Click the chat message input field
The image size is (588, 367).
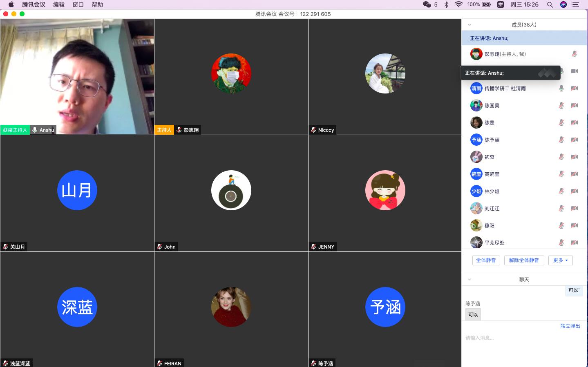click(x=523, y=338)
